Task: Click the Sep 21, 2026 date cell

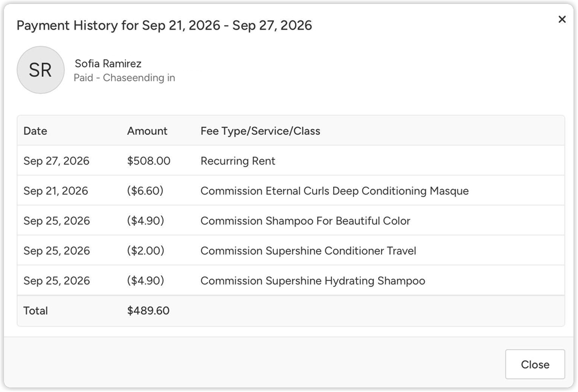Action: (x=56, y=191)
